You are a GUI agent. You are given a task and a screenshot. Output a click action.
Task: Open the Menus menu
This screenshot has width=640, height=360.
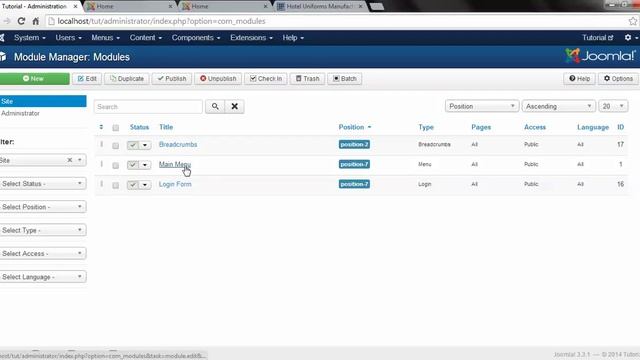pos(105,38)
